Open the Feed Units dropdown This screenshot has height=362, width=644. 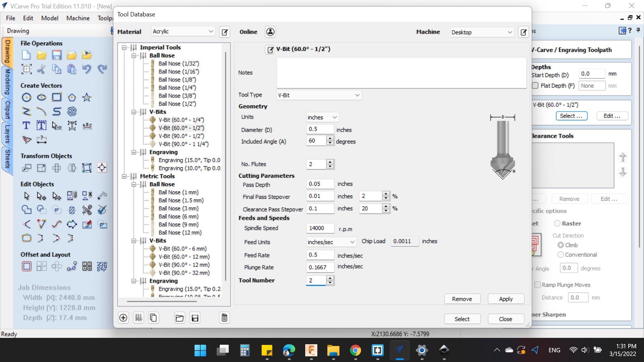pos(331,242)
